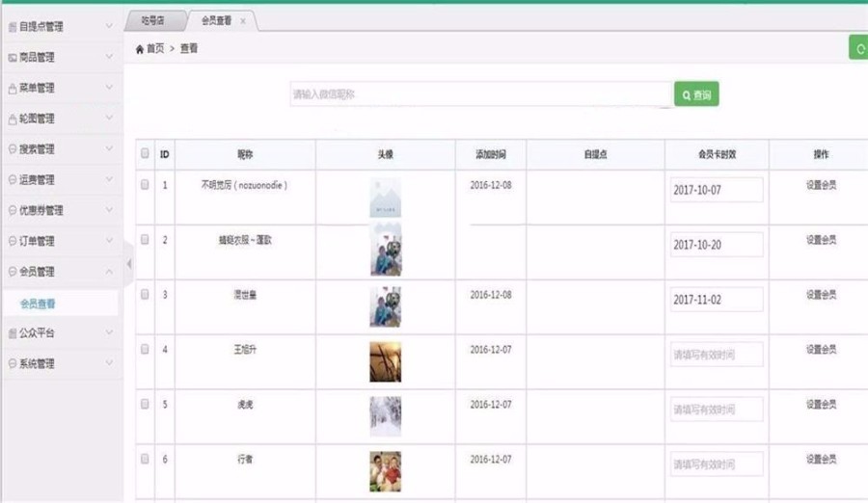Click the 商品管理 sidebar icon
Screen dimensions: 868x503
13,58
